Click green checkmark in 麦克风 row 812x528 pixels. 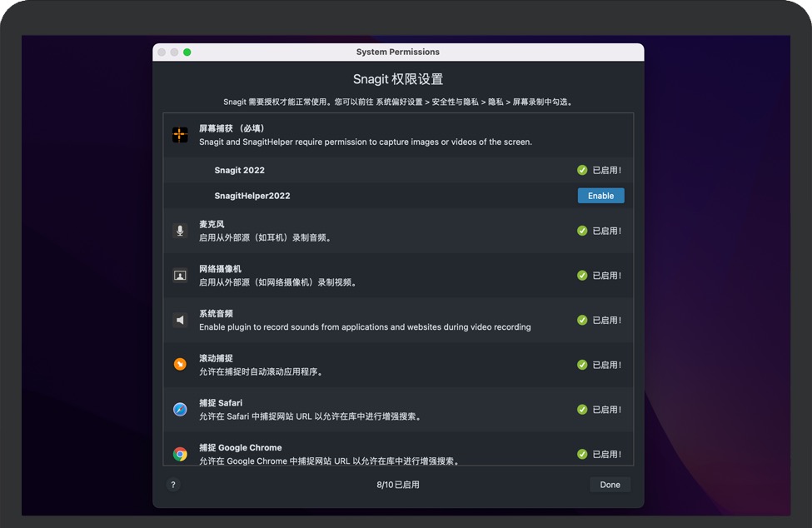click(582, 231)
